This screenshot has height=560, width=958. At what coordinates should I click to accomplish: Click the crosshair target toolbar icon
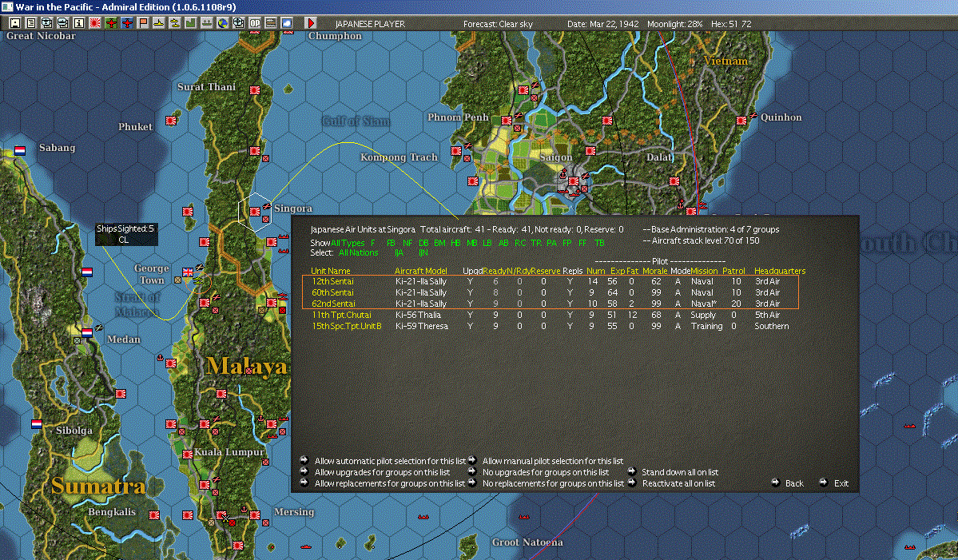tap(239, 23)
